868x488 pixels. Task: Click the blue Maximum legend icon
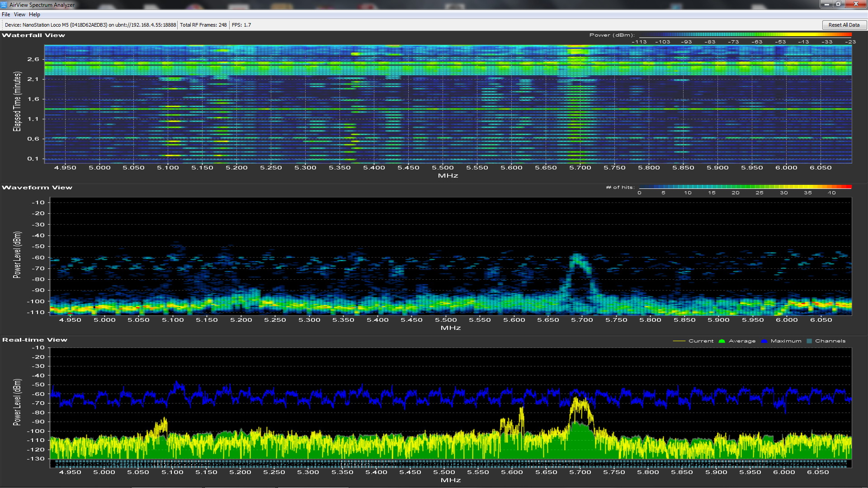[764, 341]
